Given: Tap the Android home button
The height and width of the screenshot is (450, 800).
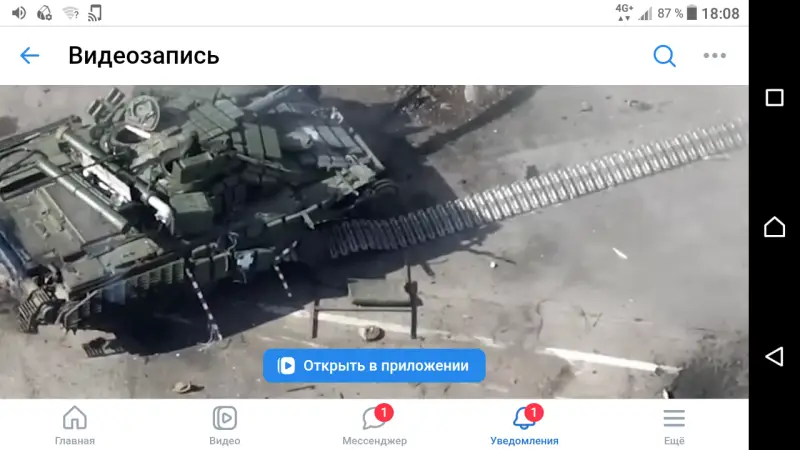Looking at the screenshot, I should [774, 227].
